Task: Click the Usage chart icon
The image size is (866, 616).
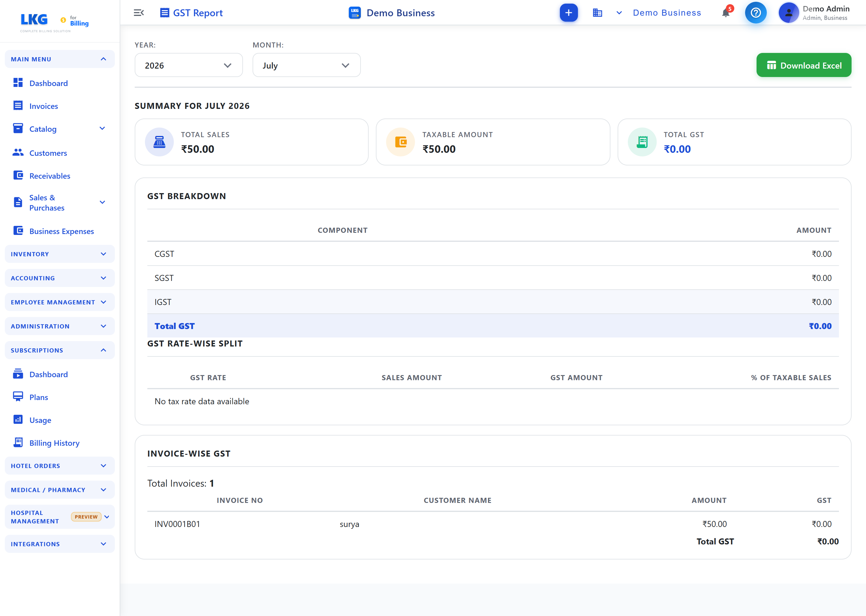Action: [18, 420]
